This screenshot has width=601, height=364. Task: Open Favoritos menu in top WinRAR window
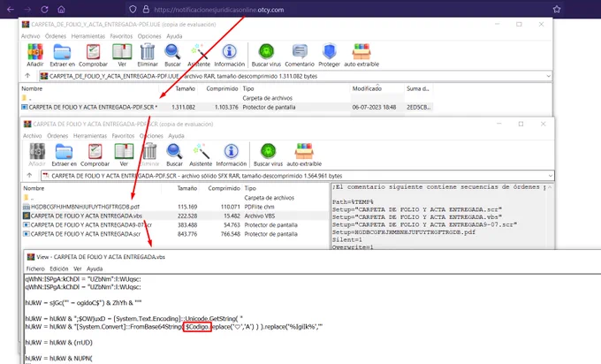[121, 36]
